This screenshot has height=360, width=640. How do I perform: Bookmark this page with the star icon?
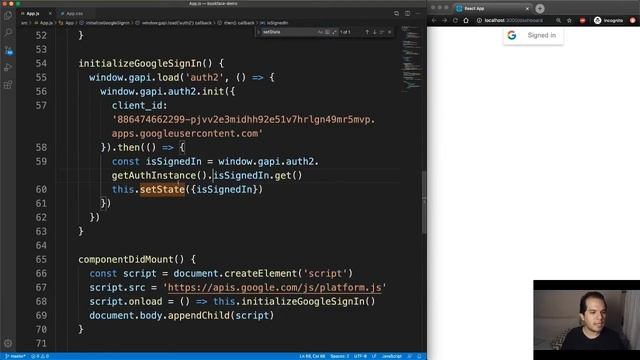click(569, 20)
